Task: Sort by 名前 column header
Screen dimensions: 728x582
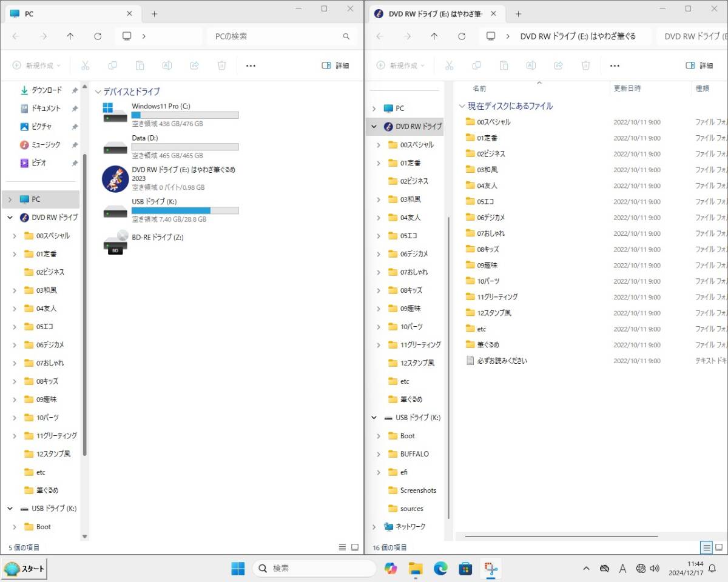Action: 479,89
